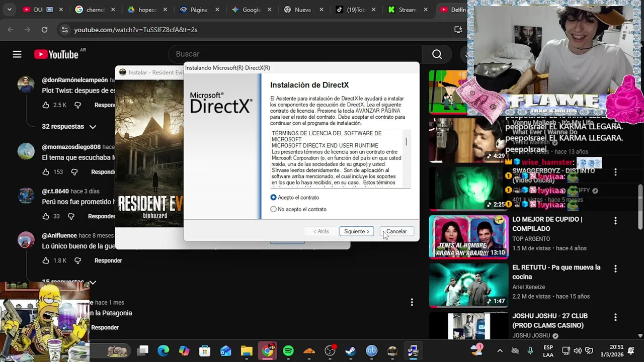This screenshot has width=644, height=362.
Task: Go to the YouTube home logo
Action: point(56,54)
